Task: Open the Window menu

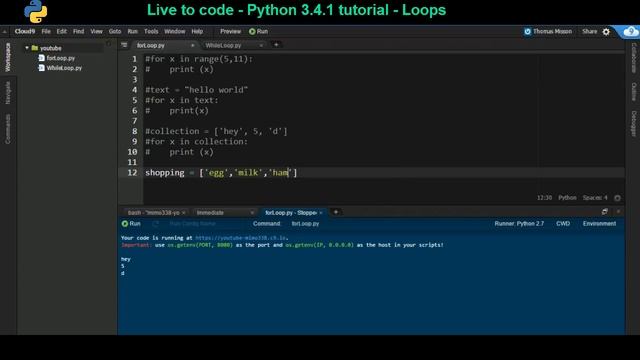Action: [x=174, y=31]
